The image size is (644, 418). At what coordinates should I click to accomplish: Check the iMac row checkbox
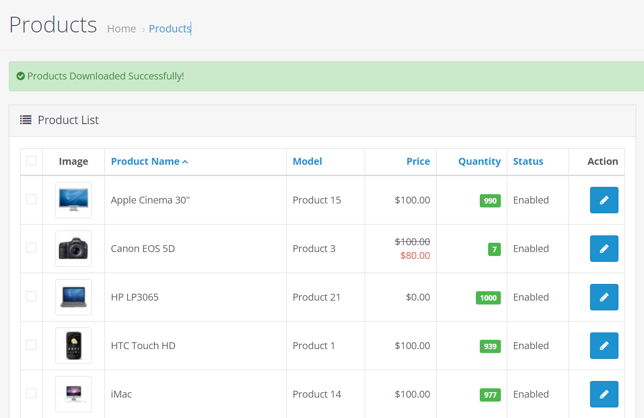pos(31,393)
